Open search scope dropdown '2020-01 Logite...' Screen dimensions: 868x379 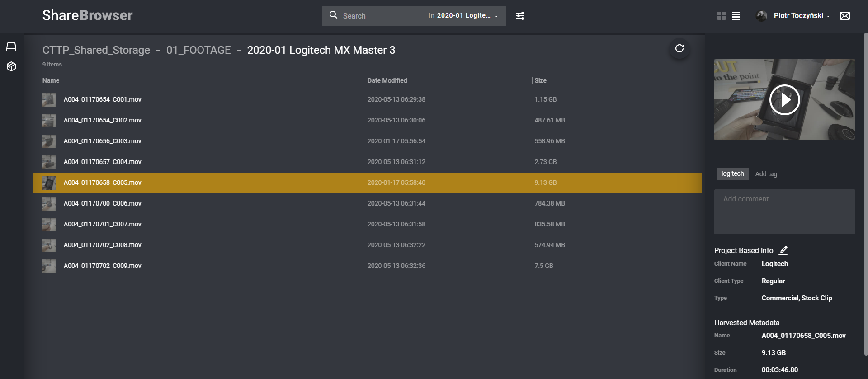[463, 16]
